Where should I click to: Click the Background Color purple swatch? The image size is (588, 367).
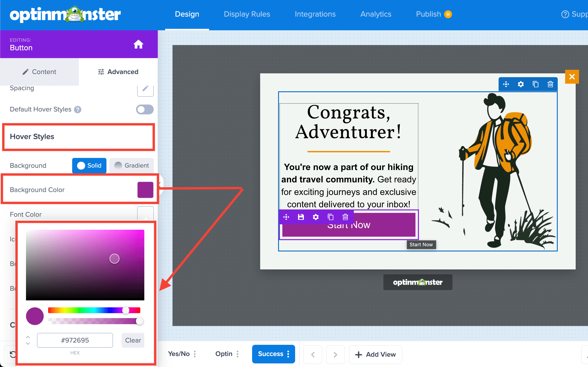coord(145,190)
